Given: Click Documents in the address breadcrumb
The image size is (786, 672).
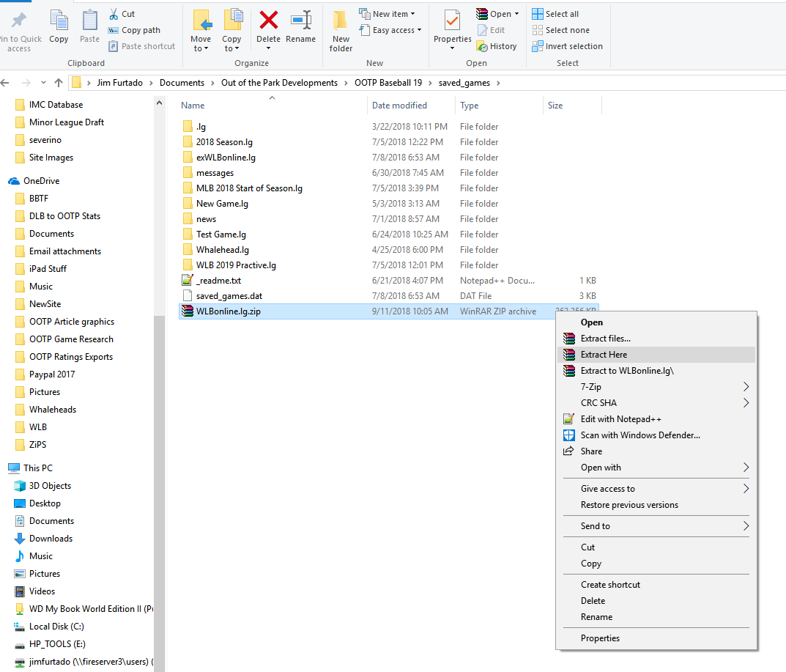Looking at the screenshot, I should [182, 83].
